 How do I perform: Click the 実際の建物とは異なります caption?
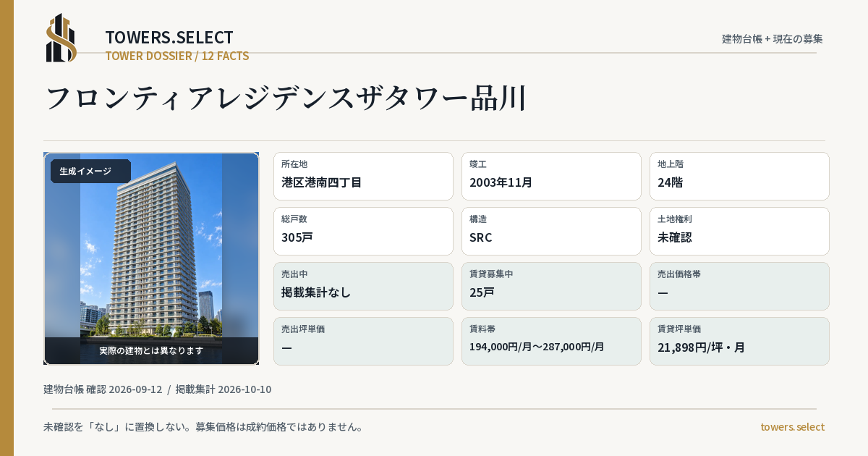click(x=151, y=350)
